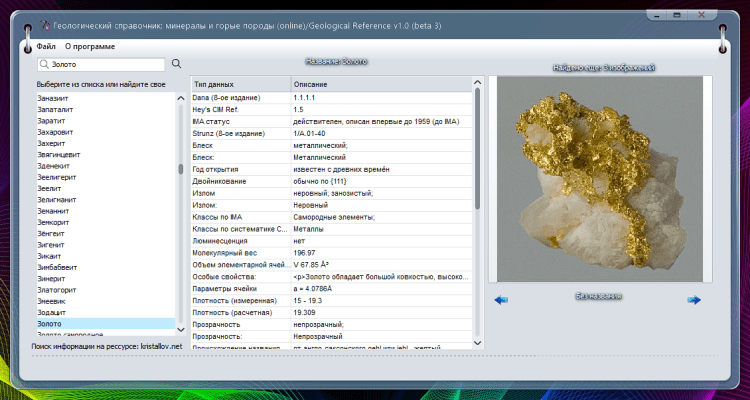Open the О программе menu
Image resolution: width=750 pixels, height=400 pixels.
90,47
